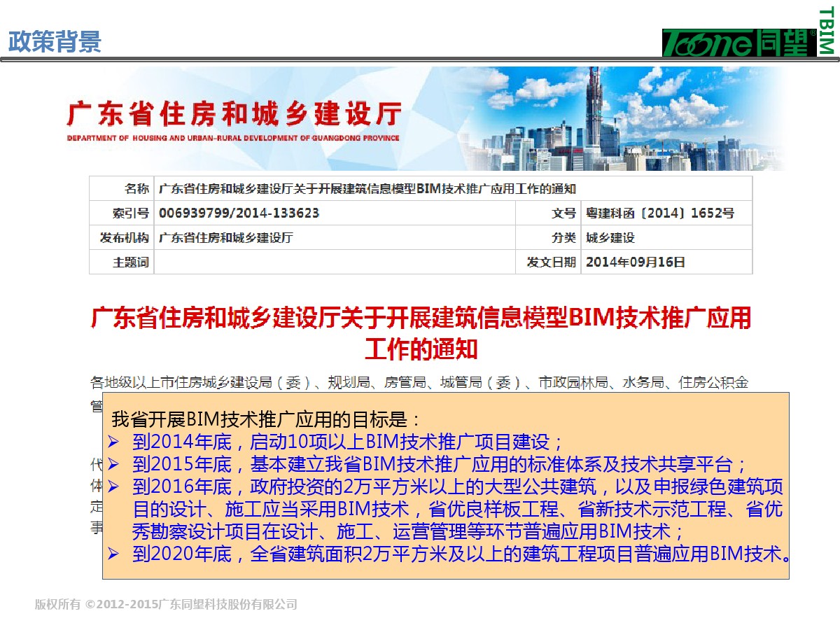840x630 pixels.
Task: Select index number 006939799/2014-133623
Action: (239, 213)
